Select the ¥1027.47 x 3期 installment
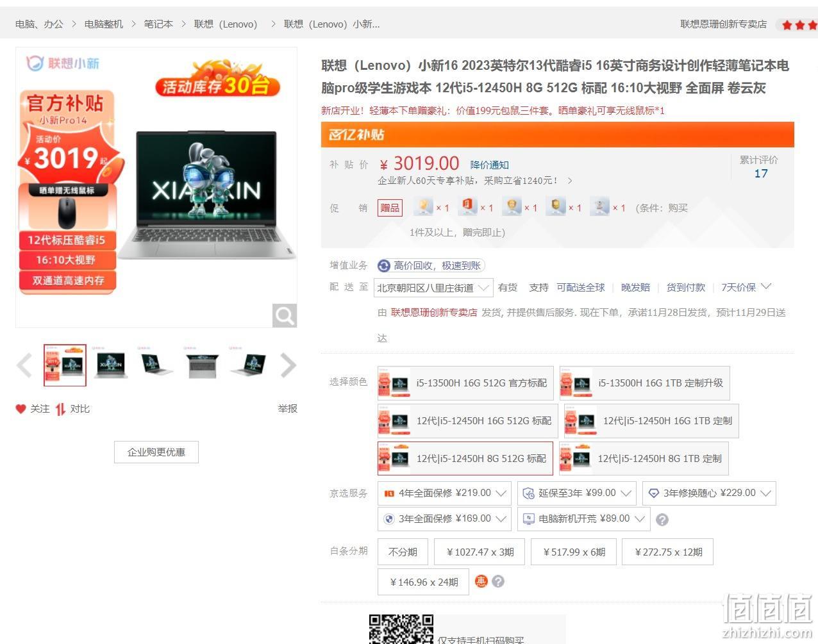 (480, 552)
